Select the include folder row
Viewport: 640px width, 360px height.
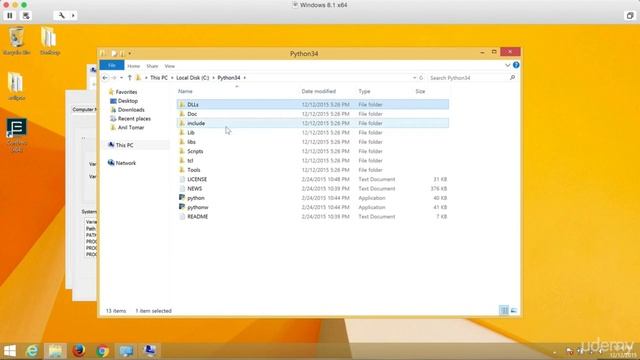tap(313, 123)
